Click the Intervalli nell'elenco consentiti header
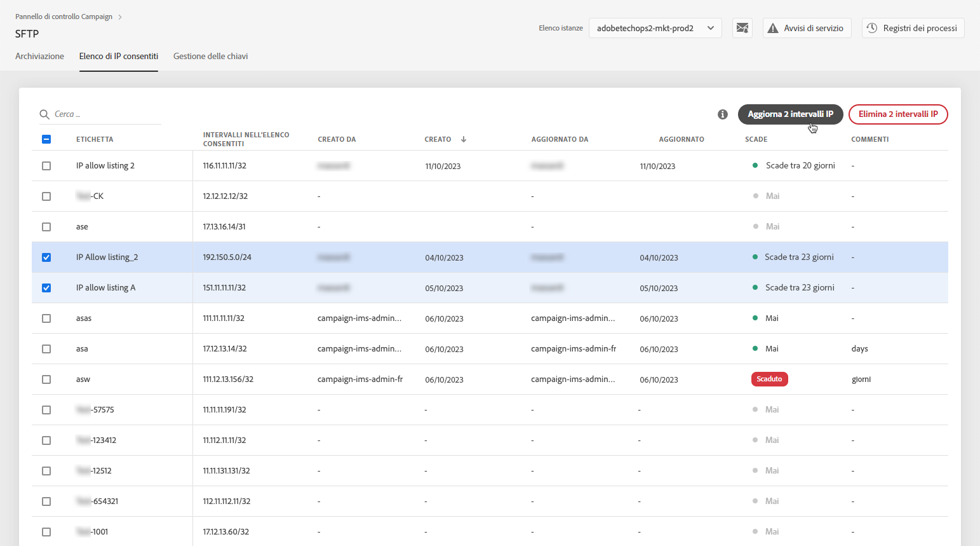The height and width of the screenshot is (546, 980). tap(246, 139)
